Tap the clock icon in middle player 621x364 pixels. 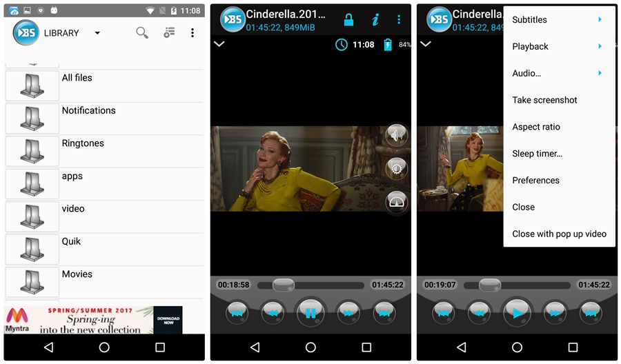coord(342,45)
